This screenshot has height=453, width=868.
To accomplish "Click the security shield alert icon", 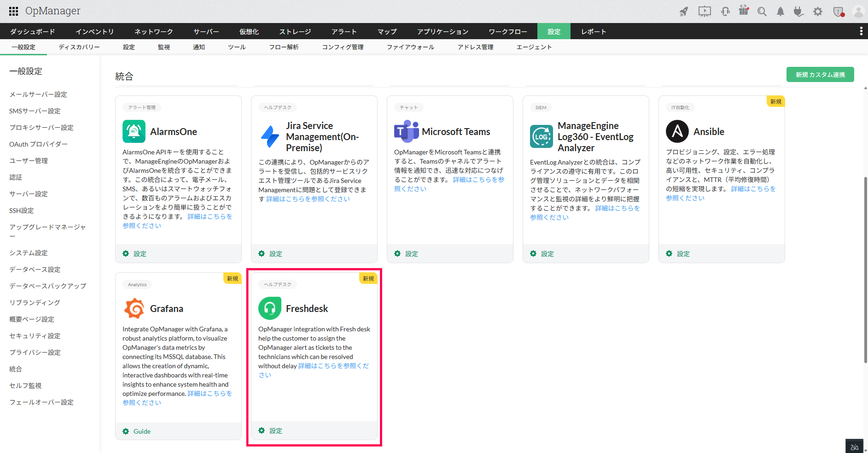I will point(837,11).
